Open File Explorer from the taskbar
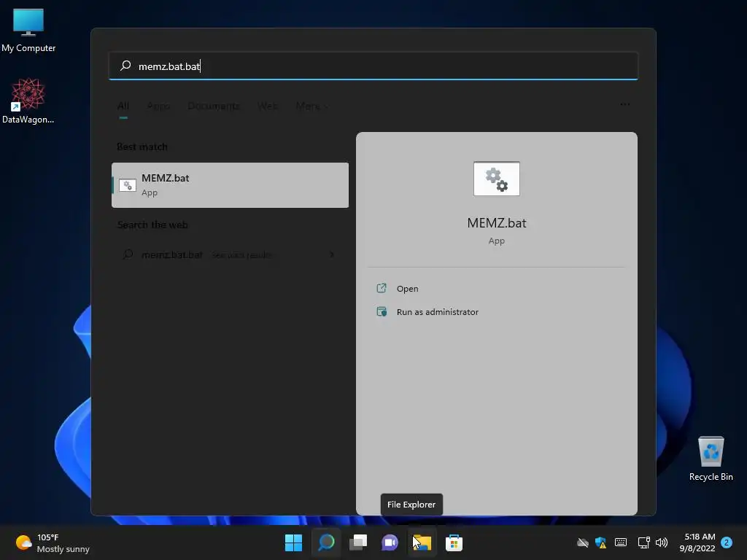The width and height of the screenshot is (747, 560). coord(422,542)
